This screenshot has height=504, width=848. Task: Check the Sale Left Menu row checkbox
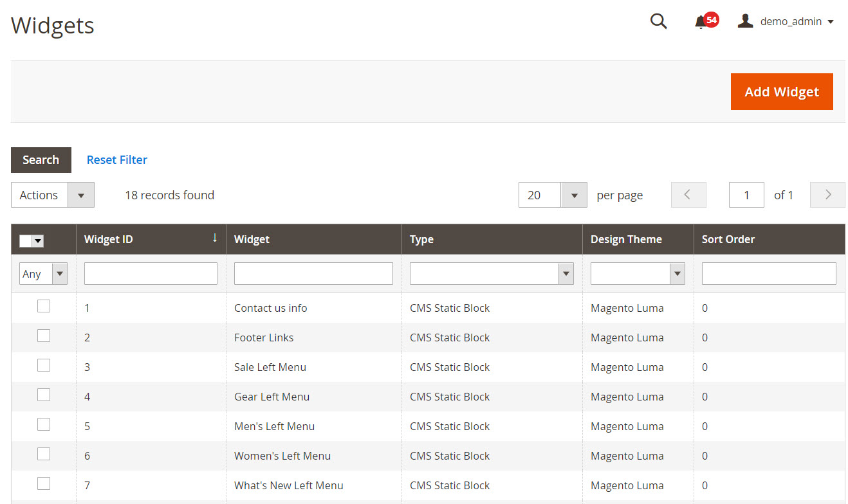[x=44, y=365]
